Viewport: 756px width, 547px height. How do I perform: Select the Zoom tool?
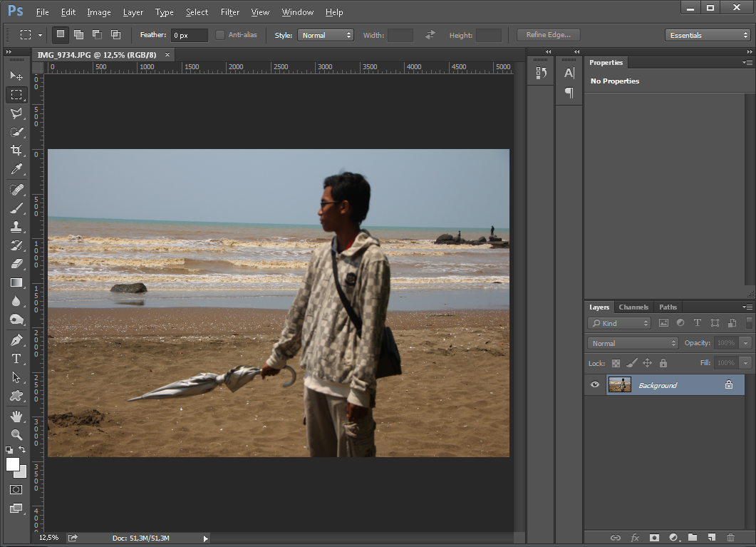click(x=16, y=434)
